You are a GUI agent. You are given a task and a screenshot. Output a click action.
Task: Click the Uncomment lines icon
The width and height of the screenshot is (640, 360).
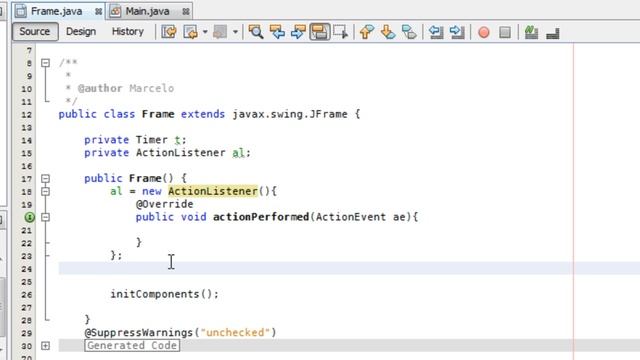click(553, 33)
